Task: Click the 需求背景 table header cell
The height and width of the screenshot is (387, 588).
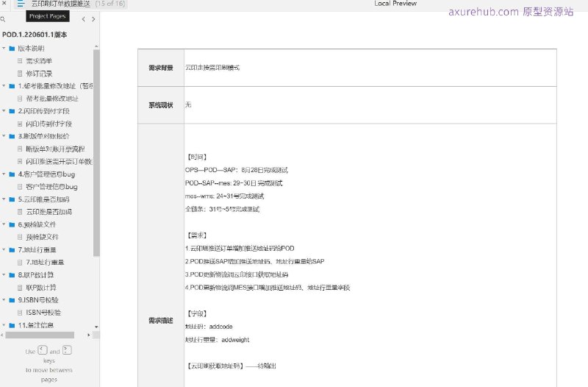Action: [x=161, y=68]
